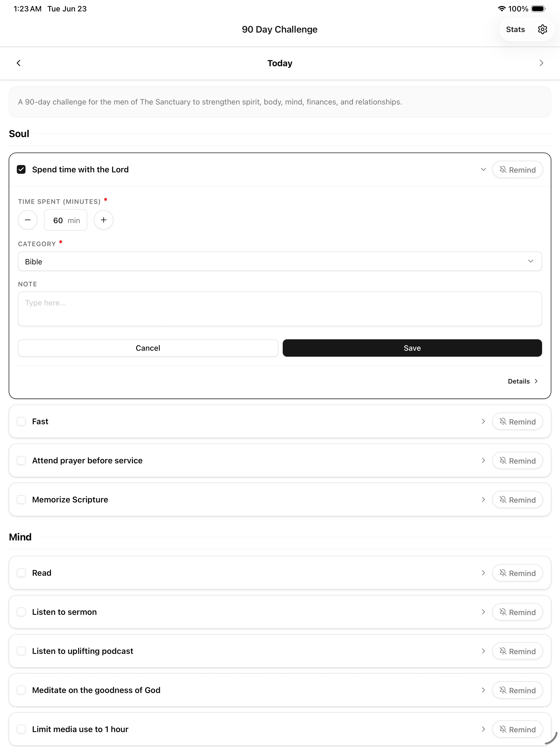Go to previous day with back arrow

pos(18,63)
